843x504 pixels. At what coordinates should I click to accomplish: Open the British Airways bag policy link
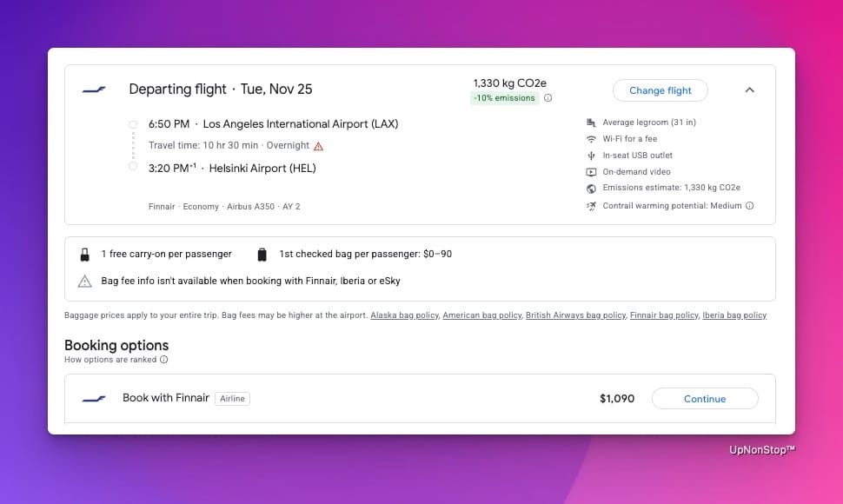575,315
